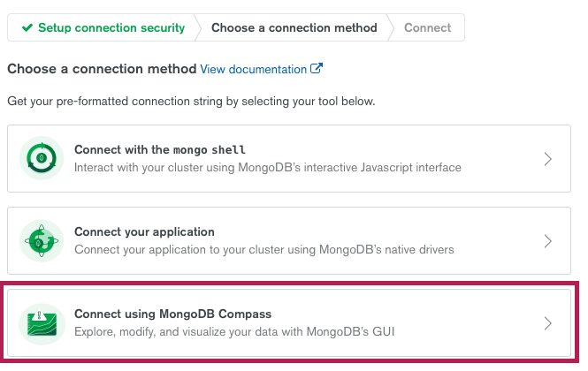
Task: Click the MongoDB's native drivers description
Action: (x=264, y=250)
